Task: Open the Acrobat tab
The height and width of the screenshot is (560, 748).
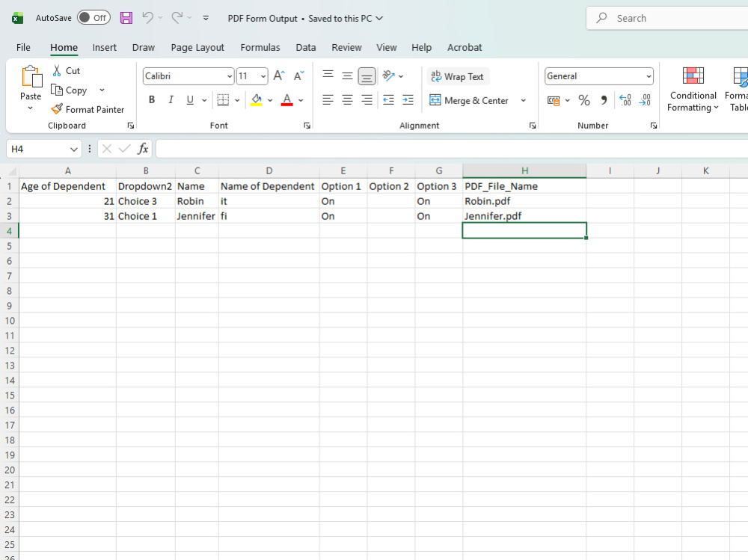Action: pos(465,47)
